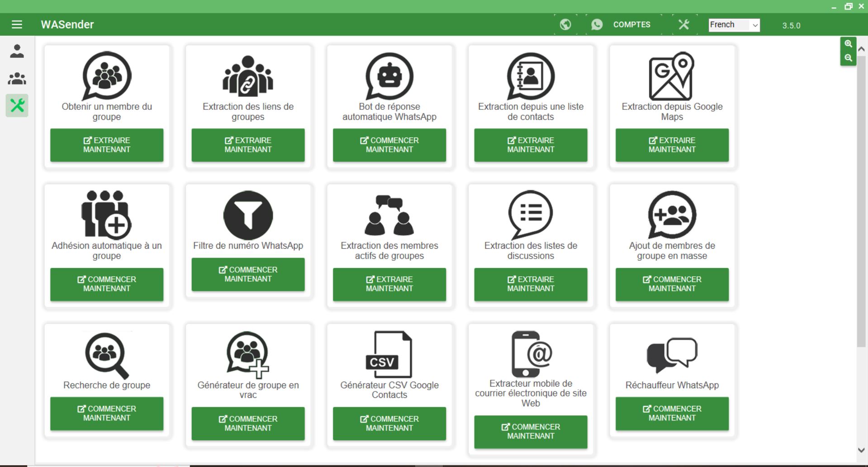
Task: Click 'Filtre de numéro WhatsApp' label
Action: click(x=248, y=246)
